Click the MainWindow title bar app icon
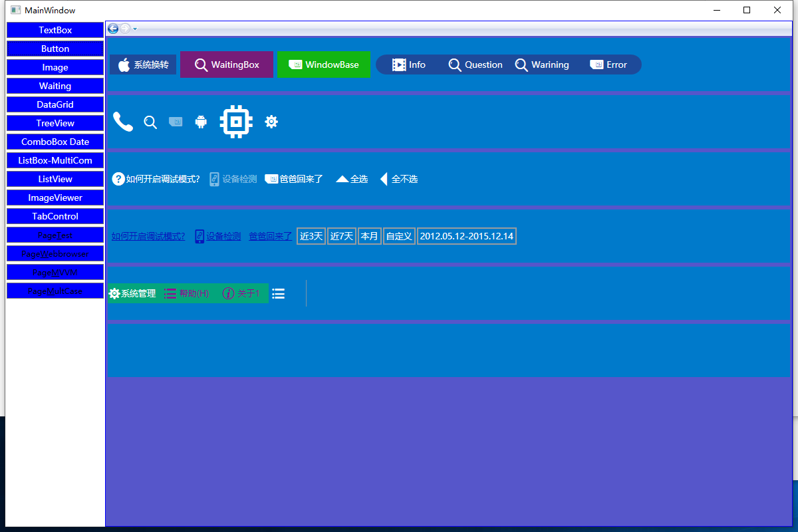The width and height of the screenshot is (798, 532). pyautogui.click(x=15, y=10)
